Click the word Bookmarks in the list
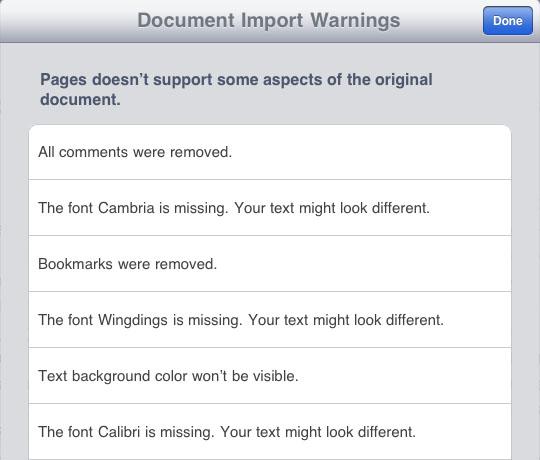This screenshot has height=460, width=540. [x=75, y=264]
